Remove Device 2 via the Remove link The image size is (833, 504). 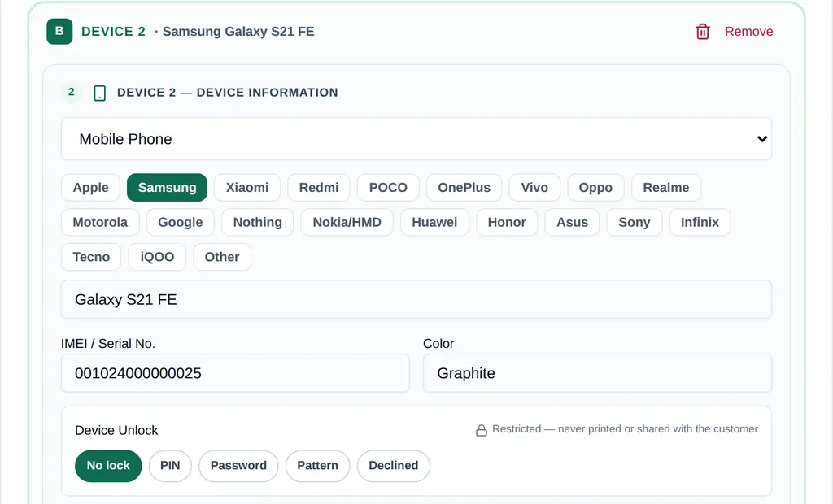(x=748, y=32)
